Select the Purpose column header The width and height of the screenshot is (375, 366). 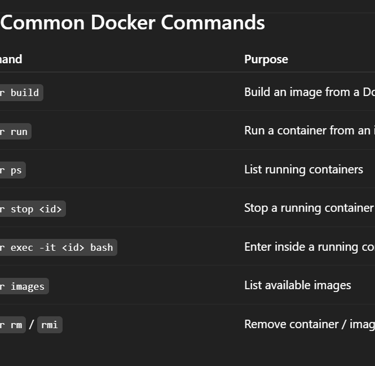266,59
